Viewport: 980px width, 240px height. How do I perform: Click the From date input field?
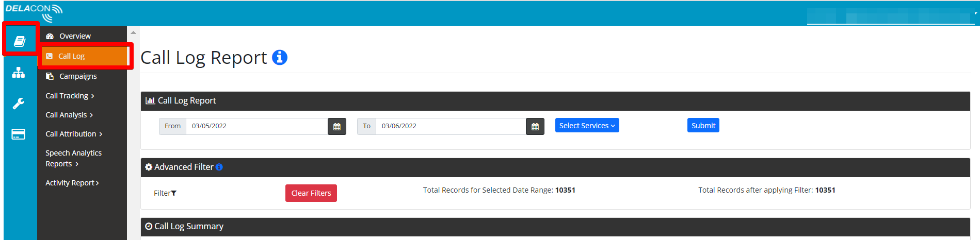pyautogui.click(x=257, y=126)
